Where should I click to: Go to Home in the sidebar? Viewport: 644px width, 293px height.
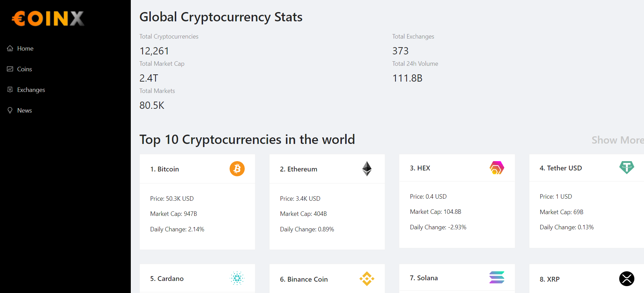point(25,48)
